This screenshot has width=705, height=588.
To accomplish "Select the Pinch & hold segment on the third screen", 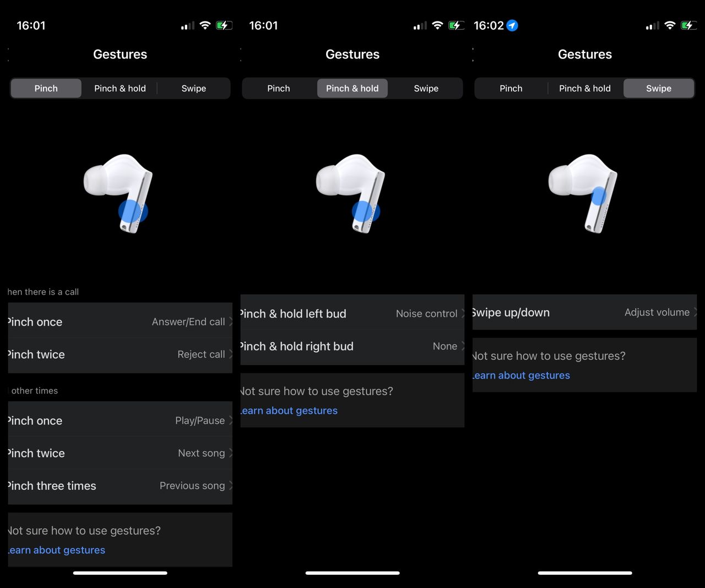I will point(585,88).
